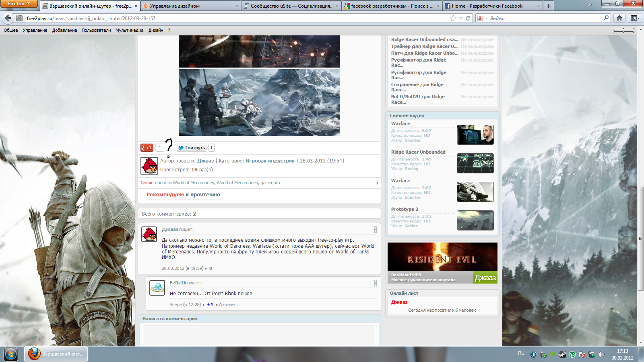Click the browser back arrow button
644x362 pixels.
point(8,18)
